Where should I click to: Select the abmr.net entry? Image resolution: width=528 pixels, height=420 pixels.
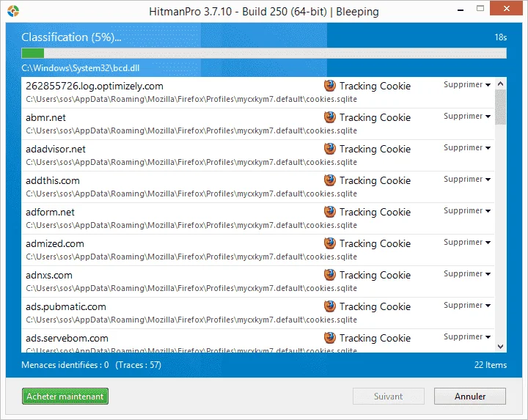pyautogui.click(x=257, y=124)
